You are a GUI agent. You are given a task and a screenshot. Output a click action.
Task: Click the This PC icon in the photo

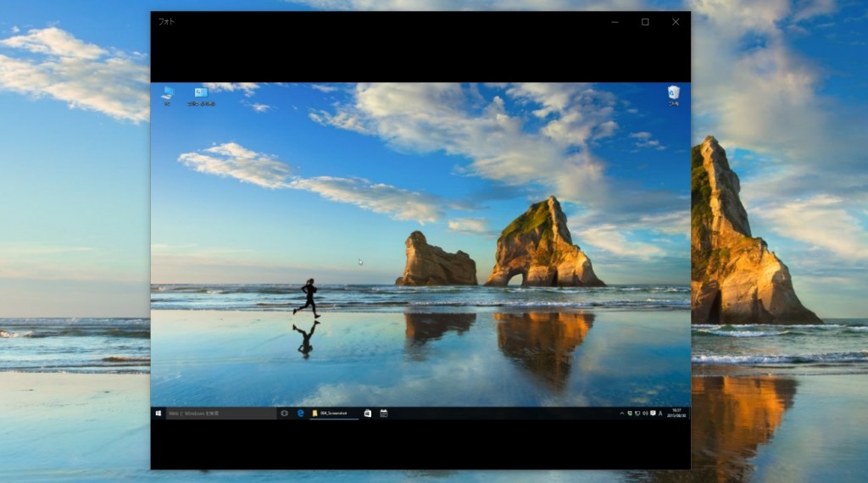coord(167,92)
